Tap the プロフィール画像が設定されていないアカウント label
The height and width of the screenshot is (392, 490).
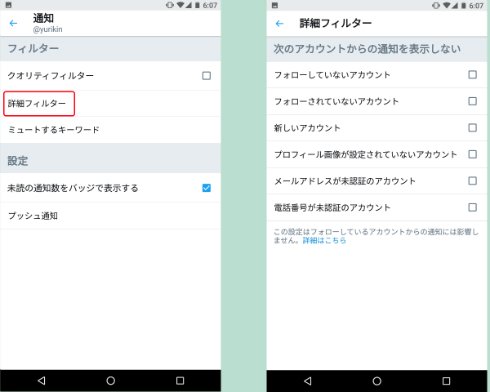coord(365,154)
